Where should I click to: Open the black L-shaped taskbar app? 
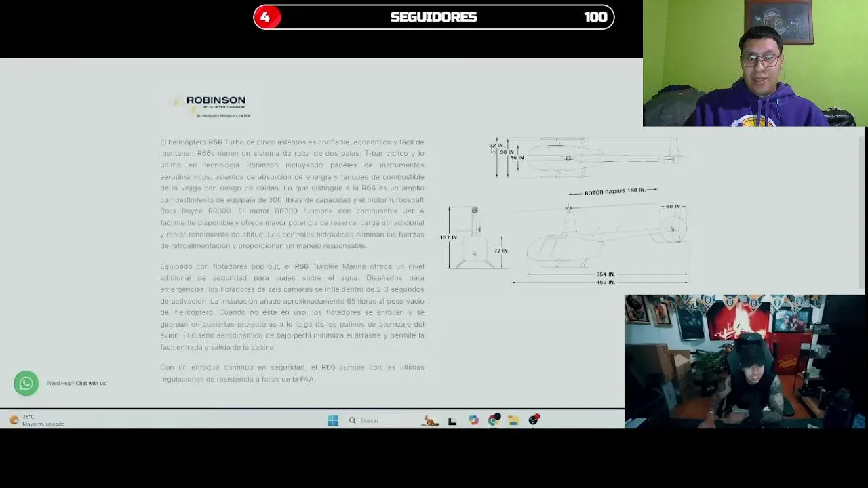tap(452, 421)
